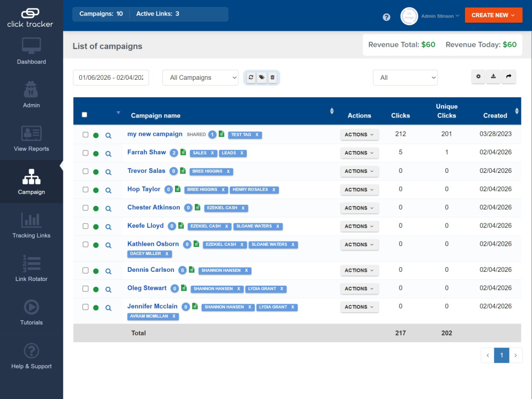The image size is (532, 399).
Task: Click the green document icon for Keefe Lloyd
Action: point(181,225)
